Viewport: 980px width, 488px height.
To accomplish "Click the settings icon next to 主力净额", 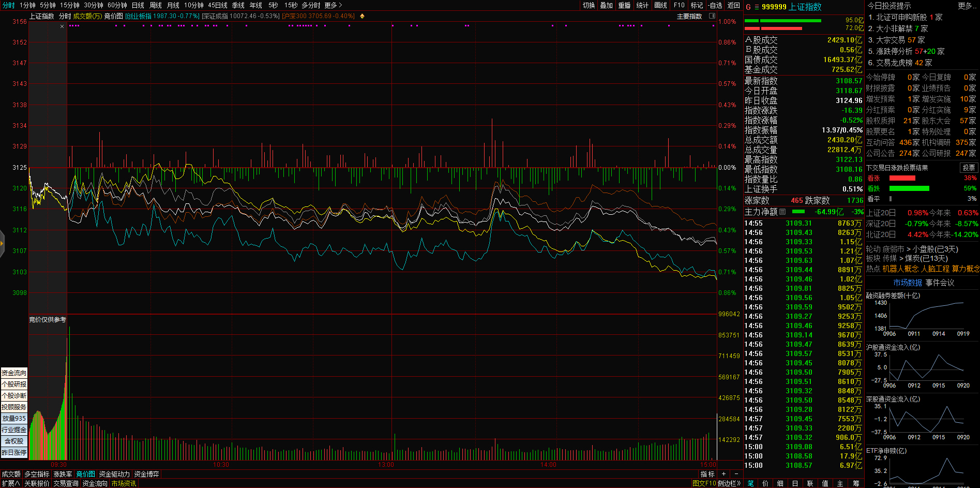I will pyautogui.click(x=782, y=212).
